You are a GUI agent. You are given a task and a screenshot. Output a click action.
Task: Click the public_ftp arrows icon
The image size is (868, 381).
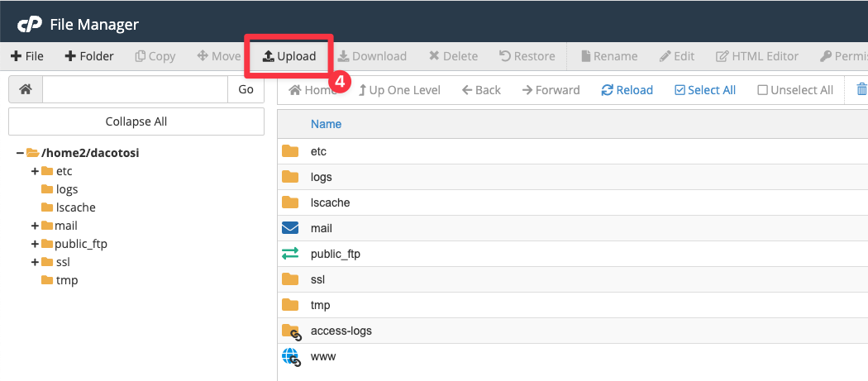point(290,254)
